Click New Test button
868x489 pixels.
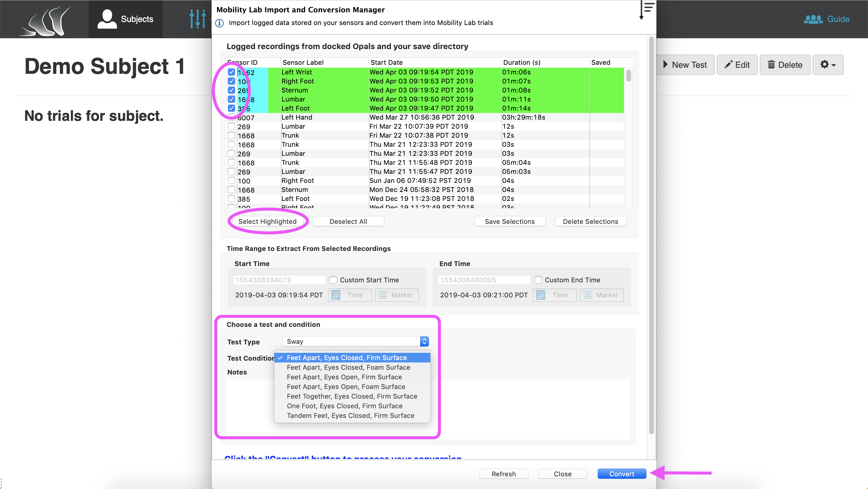pyautogui.click(x=685, y=65)
